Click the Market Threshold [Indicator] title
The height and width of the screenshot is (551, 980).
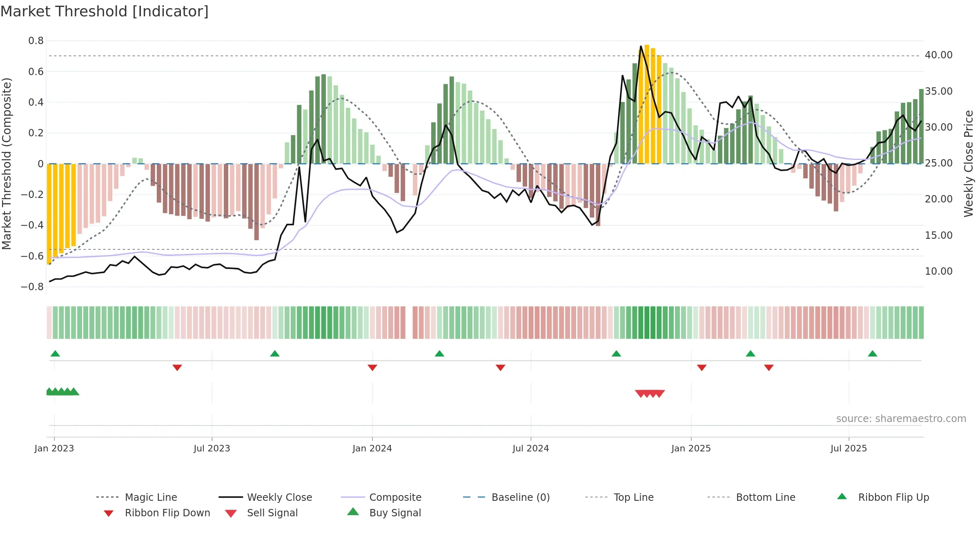click(105, 11)
